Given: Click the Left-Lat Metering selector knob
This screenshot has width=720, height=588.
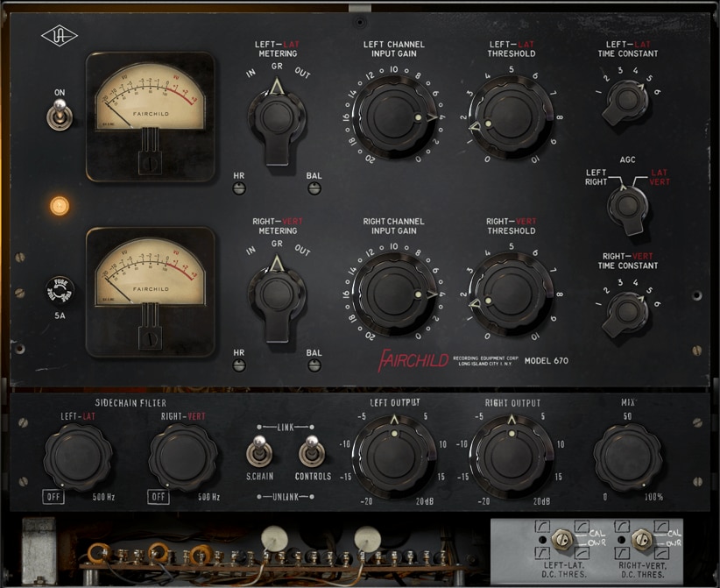Looking at the screenshot, I should click(x=277, y=122).
